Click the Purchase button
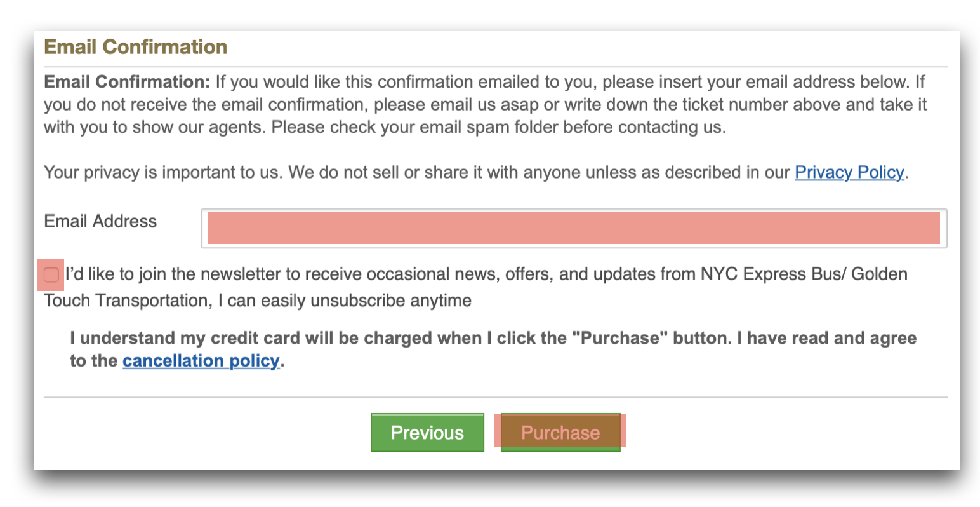The height and width of the screenshot is (507, 980). click(560, 433)
